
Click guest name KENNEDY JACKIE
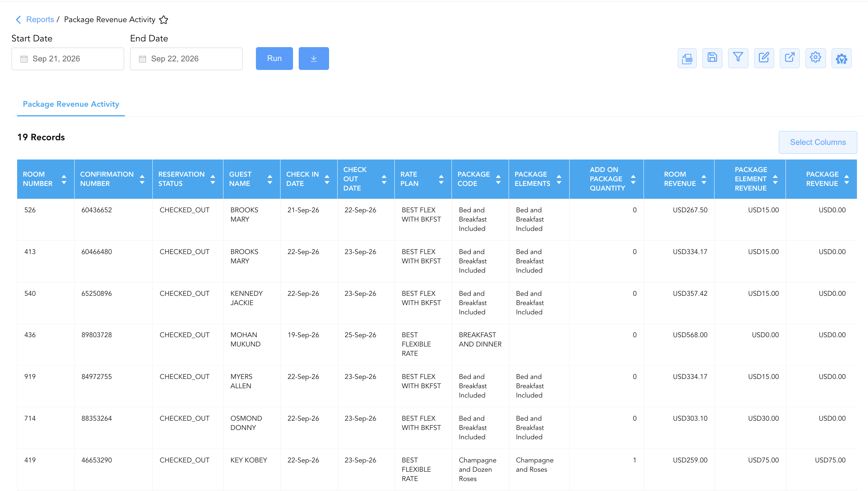pos(247,298)
